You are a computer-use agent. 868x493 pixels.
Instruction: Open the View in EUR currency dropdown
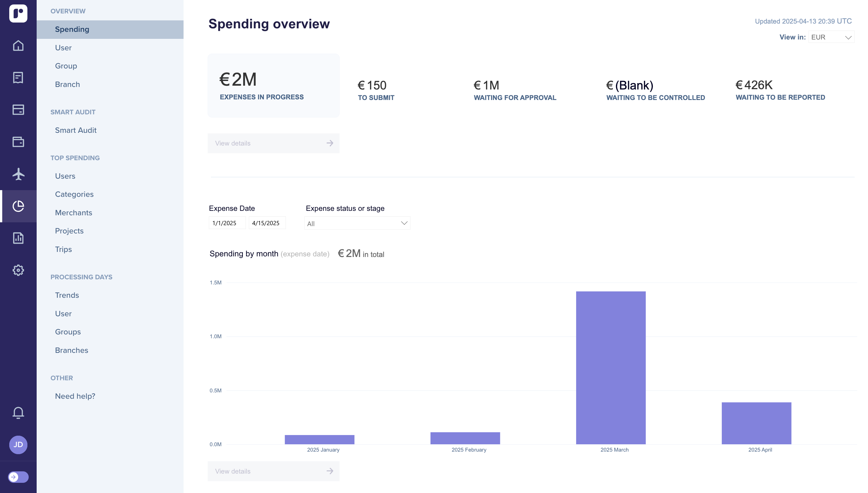(831, 37)
